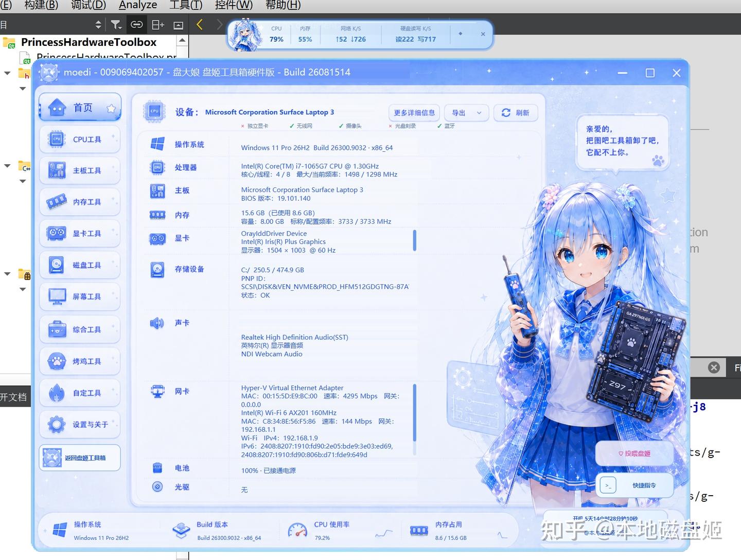This screenshot has height=560, width=741.
Task: Open 构建(B) menu in Qt Creator
Action: 41,5
